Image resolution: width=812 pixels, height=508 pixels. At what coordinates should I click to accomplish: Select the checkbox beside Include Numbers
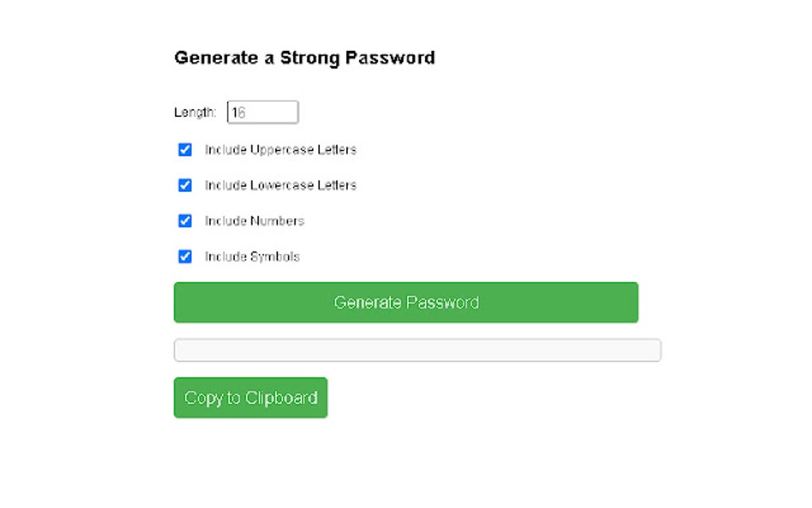[x=184, y=221]
